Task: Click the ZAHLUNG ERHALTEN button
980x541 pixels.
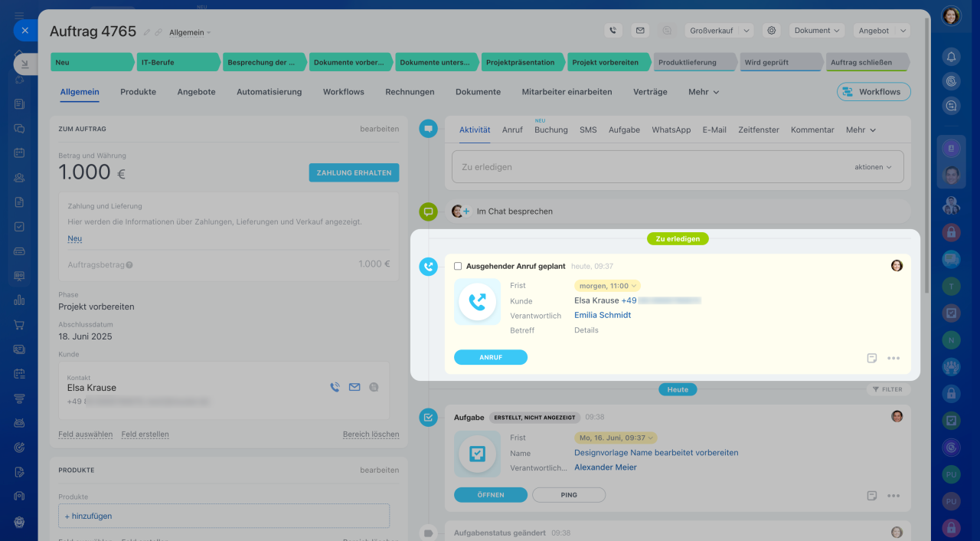Action: coord(354,172)
